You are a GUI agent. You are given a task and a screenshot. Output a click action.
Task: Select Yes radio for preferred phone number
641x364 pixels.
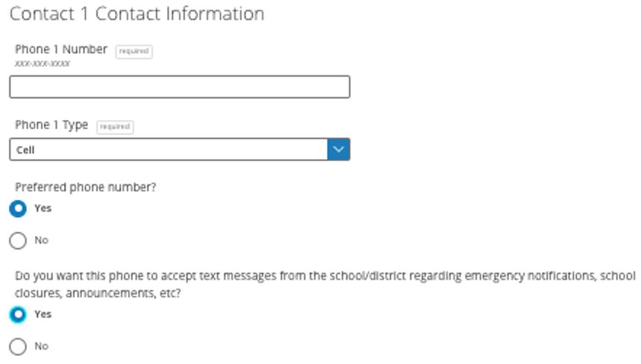[x=18, y=209]
